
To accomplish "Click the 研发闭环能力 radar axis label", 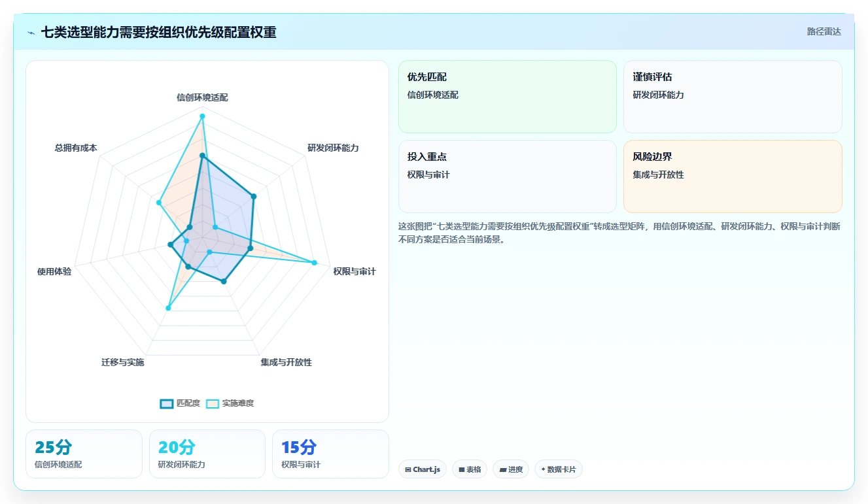I will tap(333, 148).
